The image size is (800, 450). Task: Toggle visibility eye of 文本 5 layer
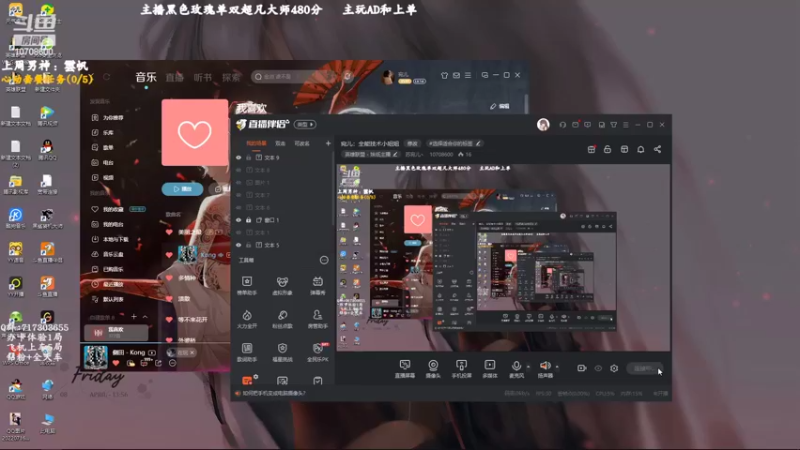[238, 245]
